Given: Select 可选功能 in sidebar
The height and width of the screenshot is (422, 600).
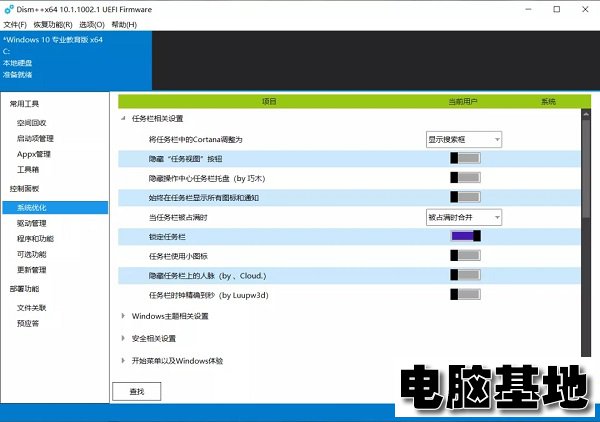Looking at the screenshot, I should tap(31, 254).
